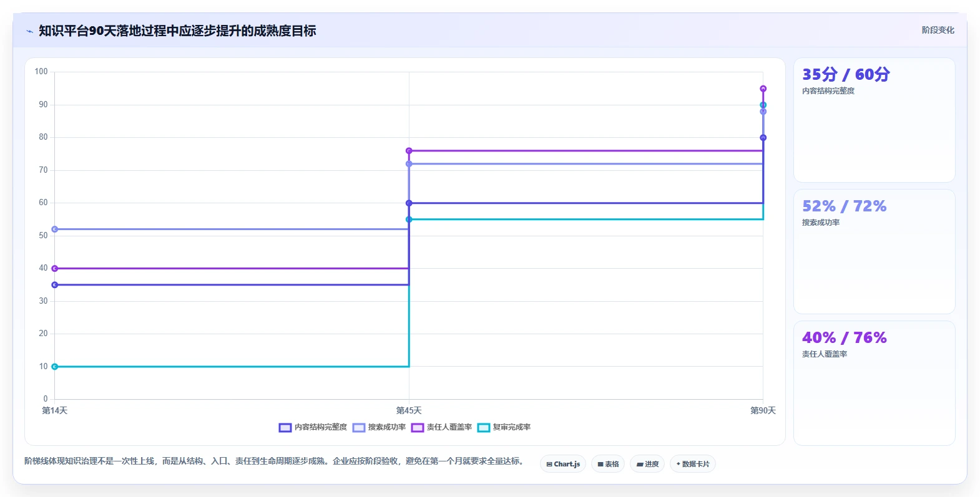The width and height of the screenshot is (980, 497).
Task: Click the 数据卡片 chip
Action: [x=693, y=464]
